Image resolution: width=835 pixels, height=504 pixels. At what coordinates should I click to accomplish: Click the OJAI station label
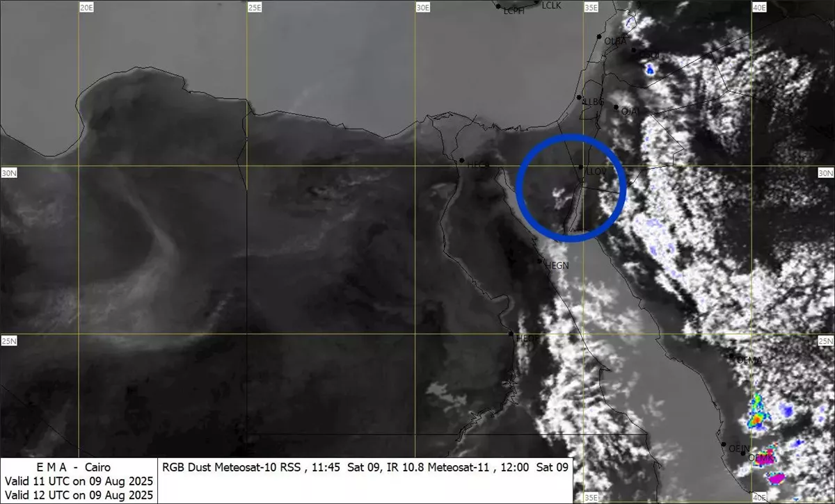pyautogui.click(x=630, y=111)
